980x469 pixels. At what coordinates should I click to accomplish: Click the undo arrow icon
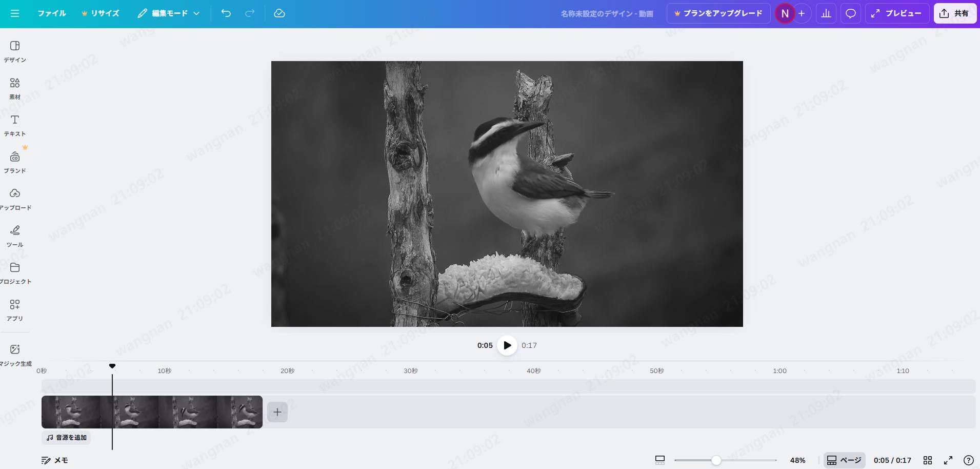[226, 13]
